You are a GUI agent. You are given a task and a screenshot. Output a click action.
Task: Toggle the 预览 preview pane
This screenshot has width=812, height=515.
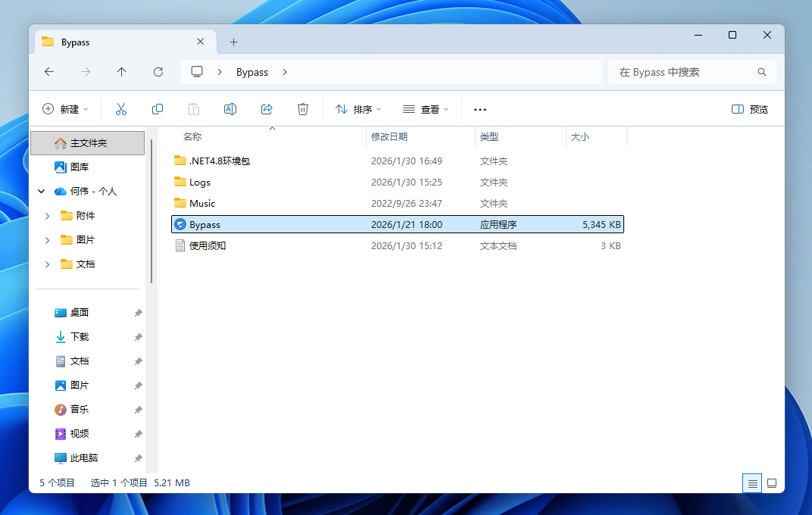tap(749, 109)
